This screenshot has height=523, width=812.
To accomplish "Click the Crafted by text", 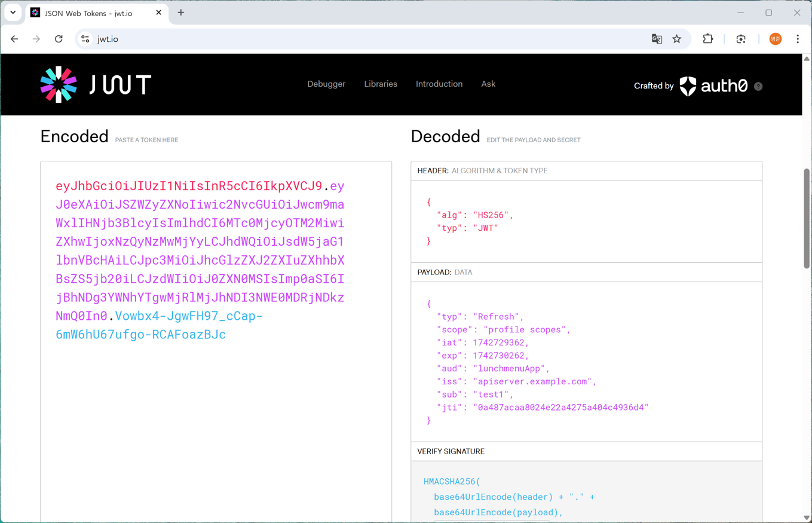I will [654, 87].
